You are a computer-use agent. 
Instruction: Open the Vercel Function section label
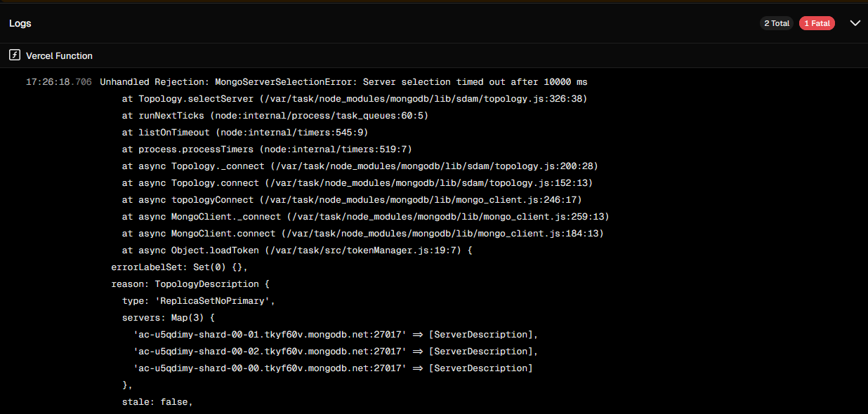click(59, 55)
